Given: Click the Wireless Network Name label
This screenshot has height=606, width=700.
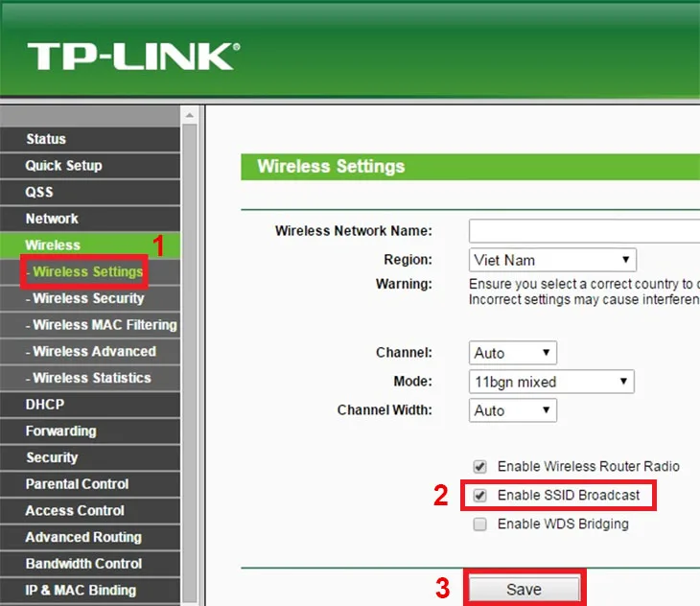Looking at the screenshot, I should (x=354, y=231).
